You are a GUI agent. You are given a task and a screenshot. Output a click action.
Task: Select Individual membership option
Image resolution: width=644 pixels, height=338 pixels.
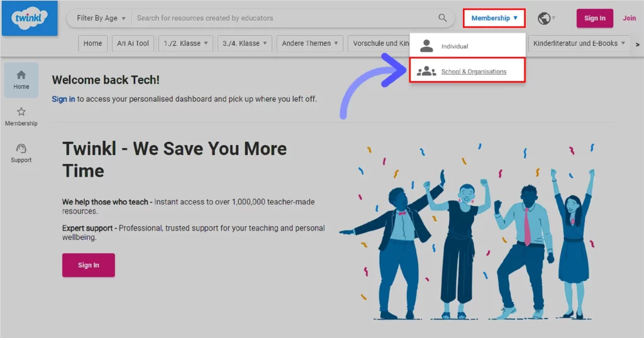[467, 46]
